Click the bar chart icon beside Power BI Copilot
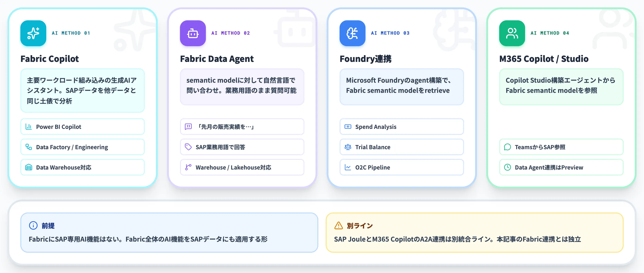 click(29, 127)
